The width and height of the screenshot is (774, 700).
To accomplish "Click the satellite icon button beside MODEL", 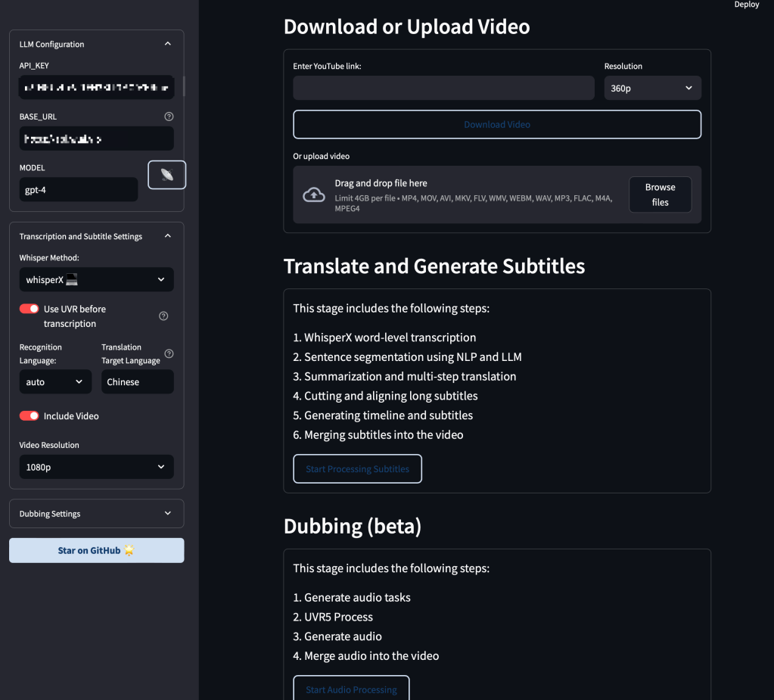I will 166,176.
